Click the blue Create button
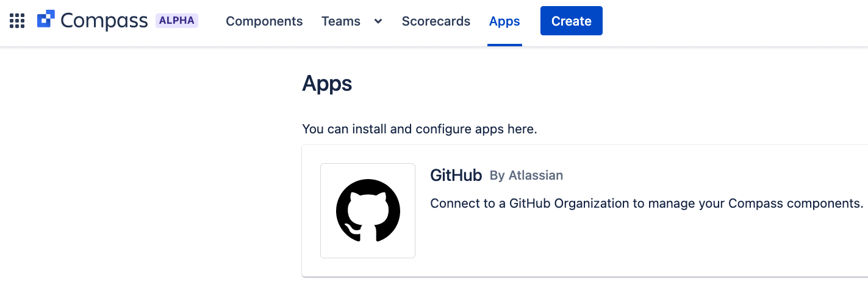The height and width of the screenshot is (282, 868). (x=572, y=21)
